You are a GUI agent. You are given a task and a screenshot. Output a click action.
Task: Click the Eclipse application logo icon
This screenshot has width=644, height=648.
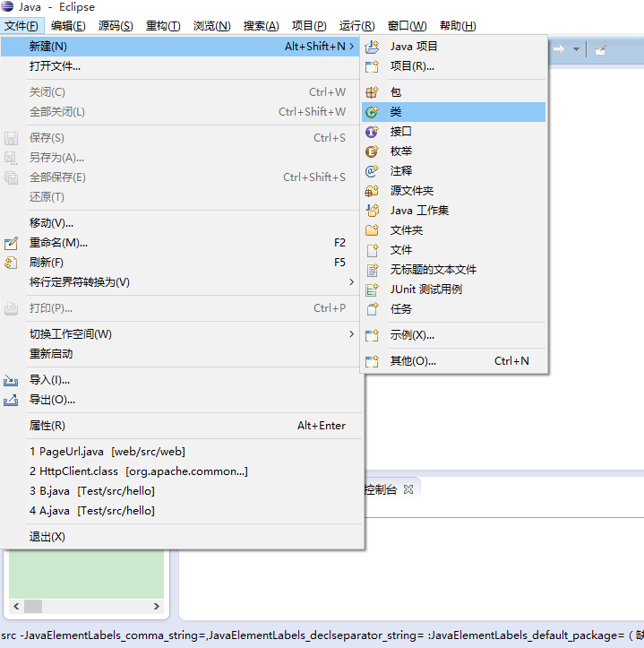click(x=7, y=6)
